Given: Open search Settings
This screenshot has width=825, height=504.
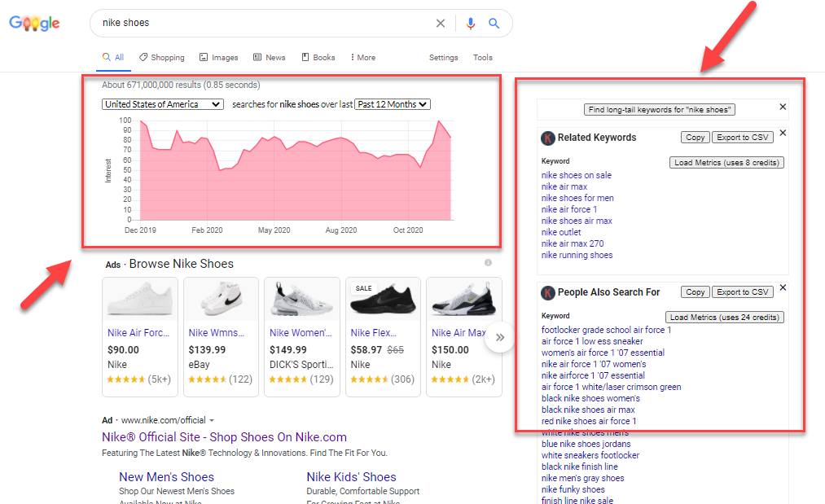Looking at the screenshot, I should pyautogui.click(x=444, y=57).
